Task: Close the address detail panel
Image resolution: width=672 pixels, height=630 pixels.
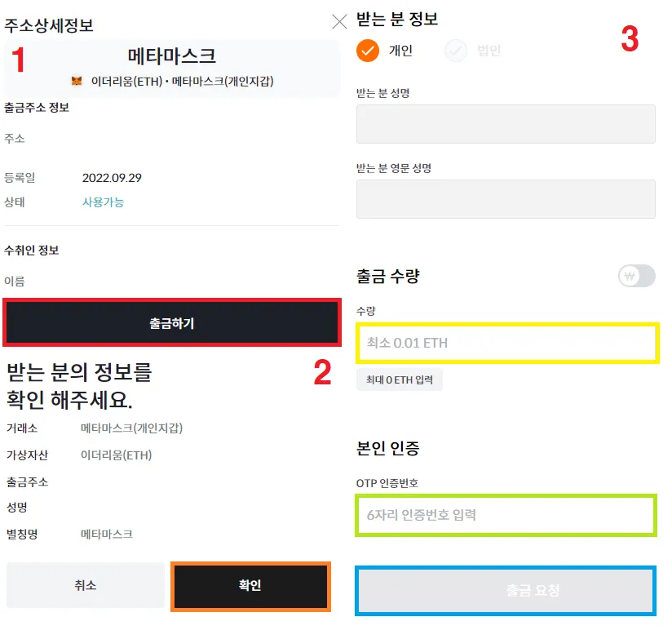Action: tap(339, 22)
